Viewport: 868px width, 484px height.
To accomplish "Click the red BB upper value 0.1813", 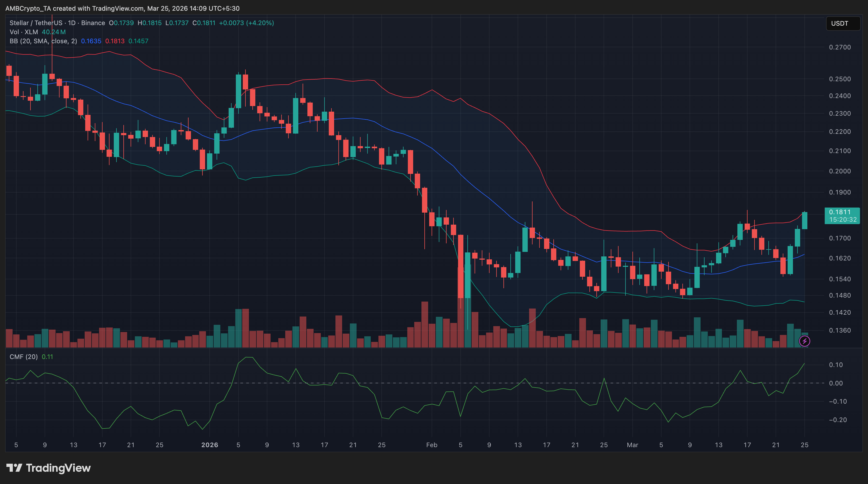I will tap(115, 41).
